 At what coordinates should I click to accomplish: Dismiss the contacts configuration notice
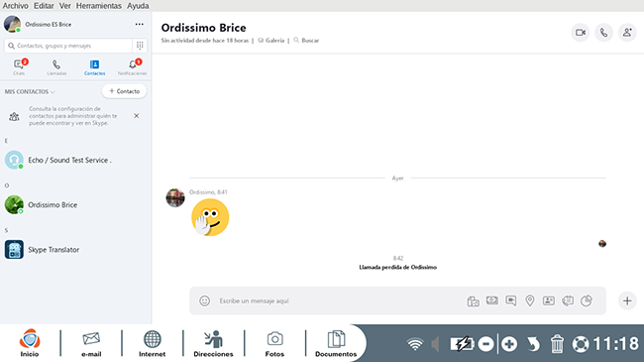[137, 116]
